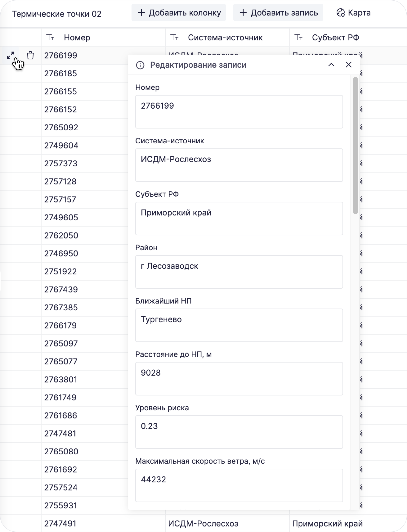Click the Ближайший НП field
This screenshot has height=532, width=407.
[x=239, y=325]
